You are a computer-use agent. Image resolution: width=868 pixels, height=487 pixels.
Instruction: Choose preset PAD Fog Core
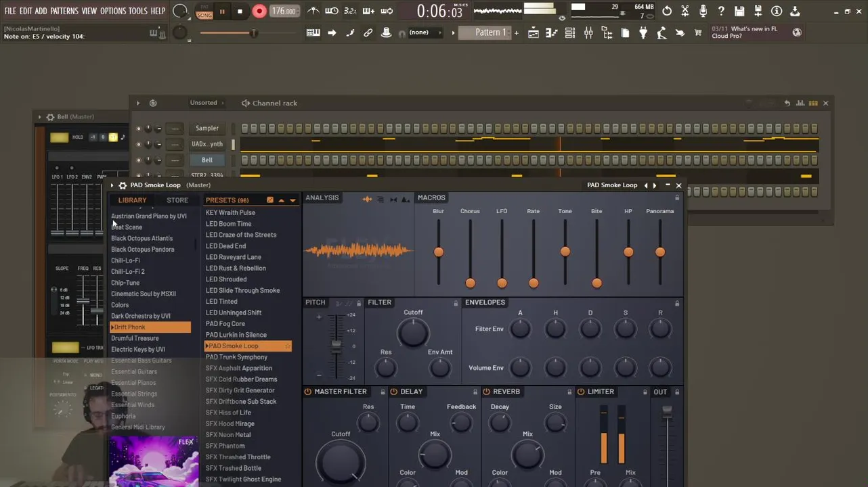point(225,324)
